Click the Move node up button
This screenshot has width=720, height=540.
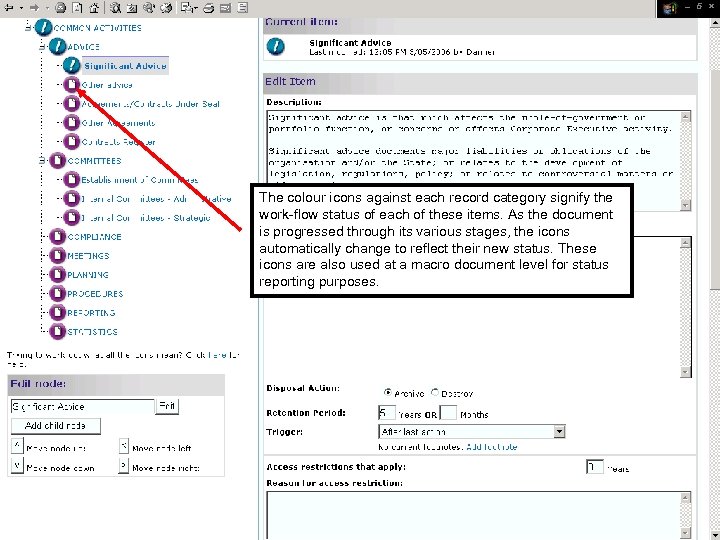click(x=17, y=445)
